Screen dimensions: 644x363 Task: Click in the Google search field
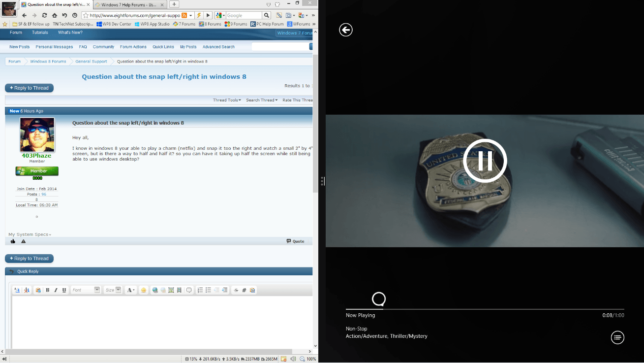[x=244, y=15]
